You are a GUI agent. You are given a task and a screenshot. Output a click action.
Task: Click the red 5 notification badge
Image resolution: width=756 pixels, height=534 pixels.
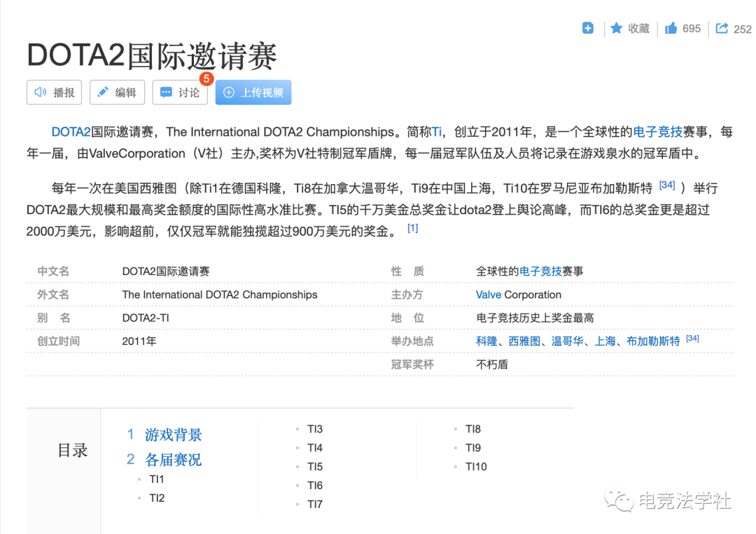point(206,78)
